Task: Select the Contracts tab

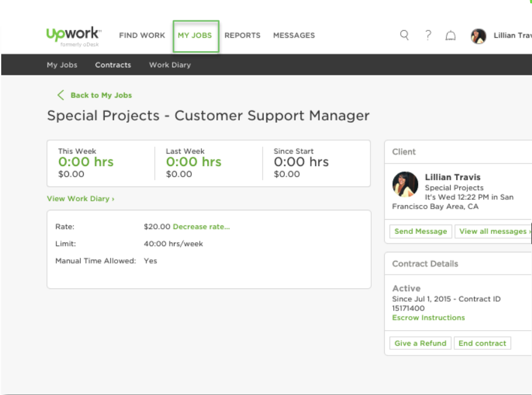Action: (113, 64)
